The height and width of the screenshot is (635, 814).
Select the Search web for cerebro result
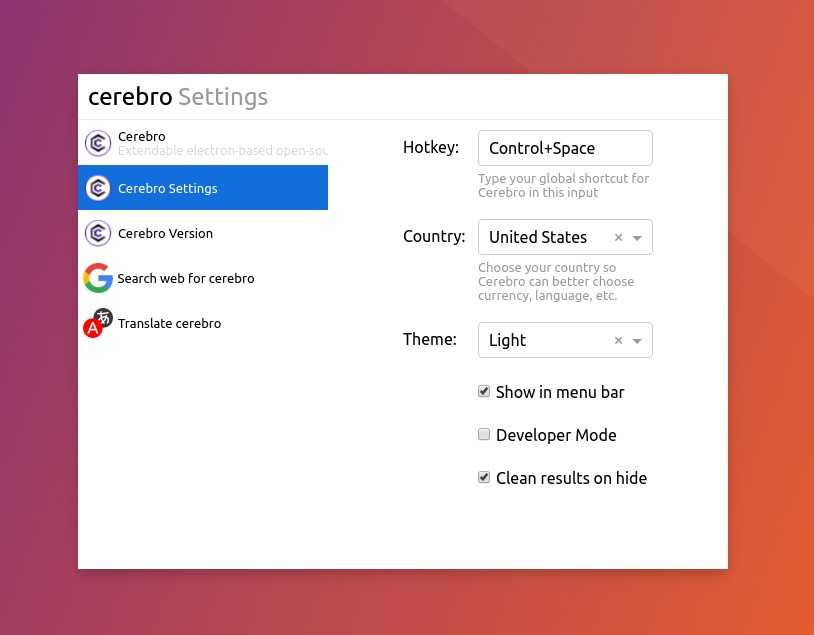click(203, 278)
